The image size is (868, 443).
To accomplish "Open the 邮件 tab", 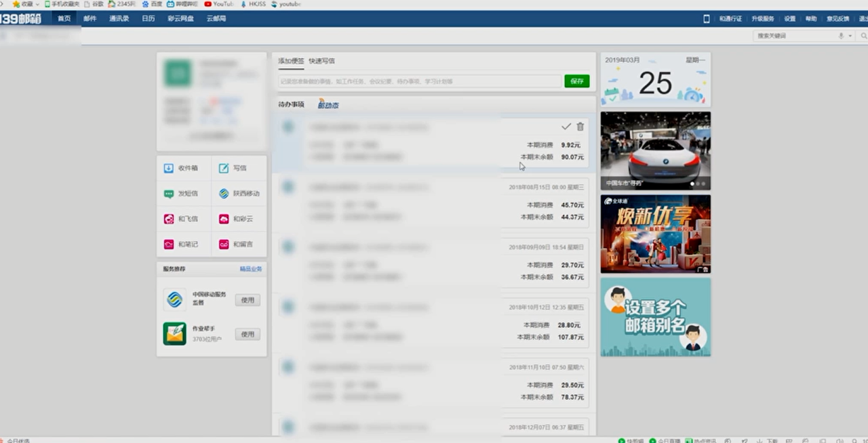I will [90, 19].
